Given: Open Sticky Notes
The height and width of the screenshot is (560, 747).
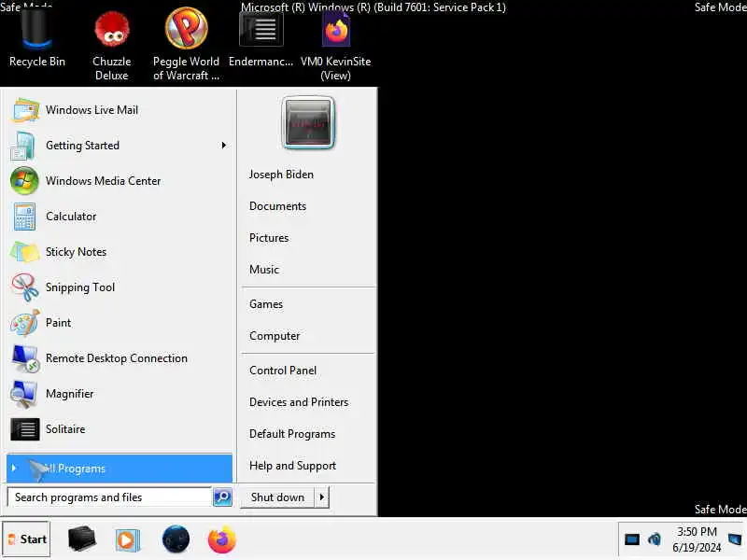Looking at the screenshot, I should (120, 252).
